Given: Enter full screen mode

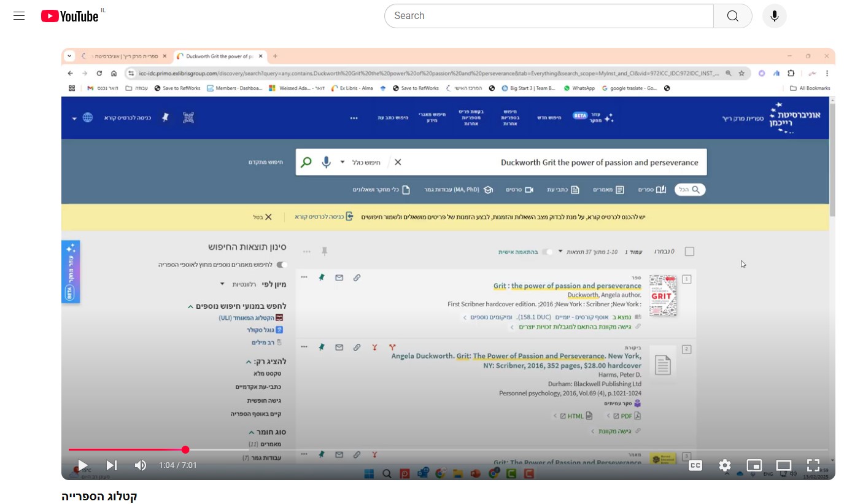Looking at the screenshot, I should (x=813, y=465).
